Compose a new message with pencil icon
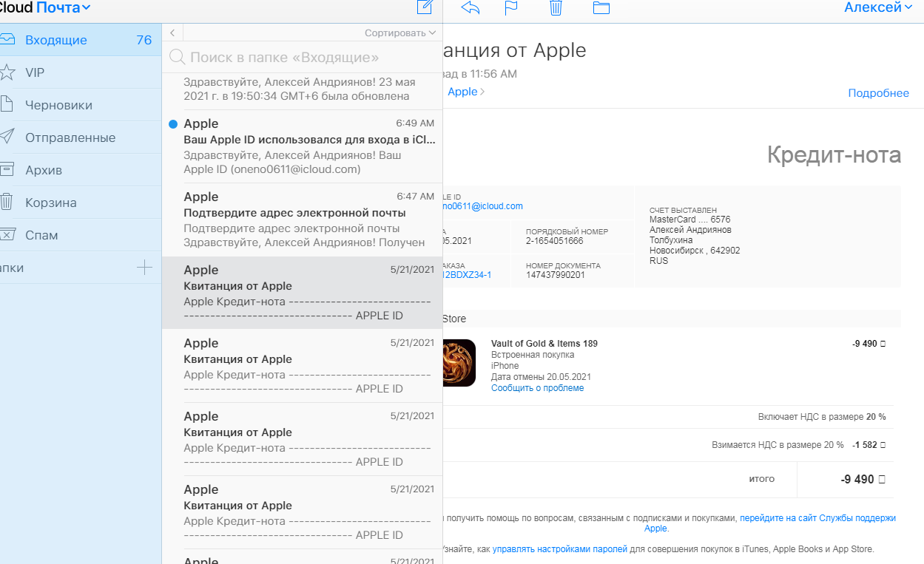 (425, 7)
